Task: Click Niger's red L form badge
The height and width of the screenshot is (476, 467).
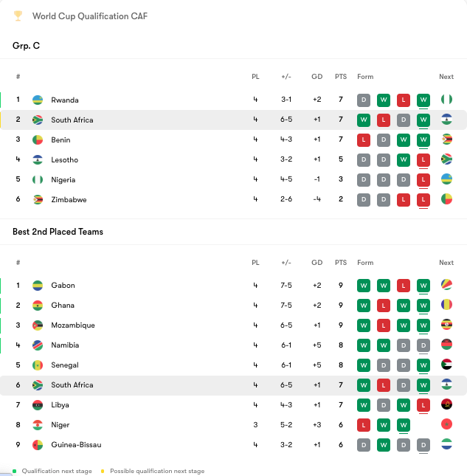Action: [364, 425]
